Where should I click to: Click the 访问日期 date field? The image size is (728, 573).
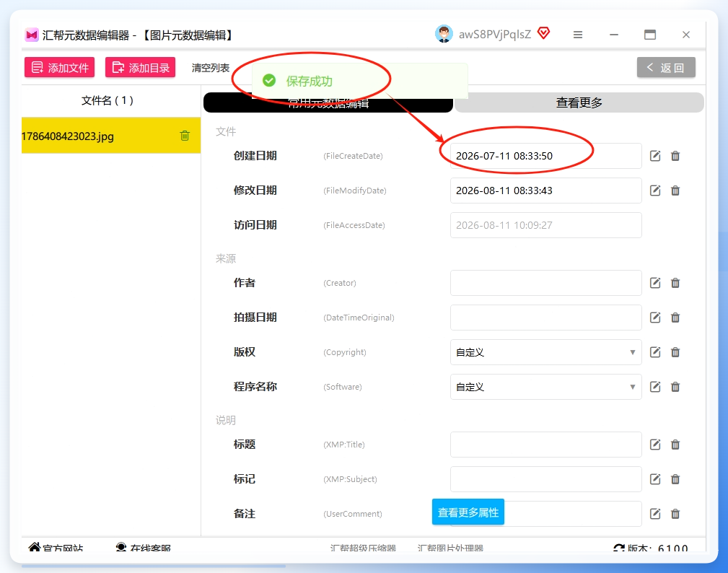546,225
